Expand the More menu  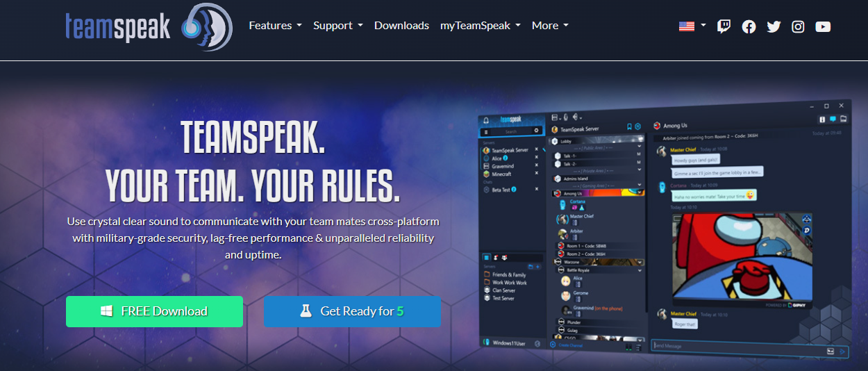[x=550, y=26]
